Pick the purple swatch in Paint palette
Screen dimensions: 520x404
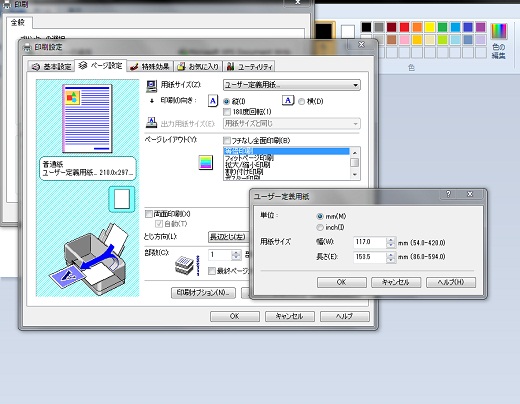click(480, 27)
